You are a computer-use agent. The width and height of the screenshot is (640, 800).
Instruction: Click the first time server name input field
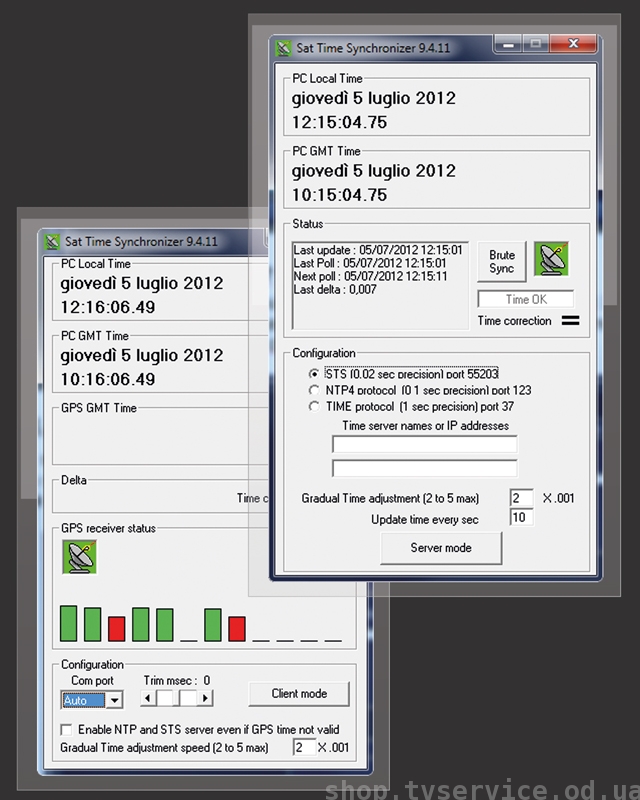tap(424, 444)
